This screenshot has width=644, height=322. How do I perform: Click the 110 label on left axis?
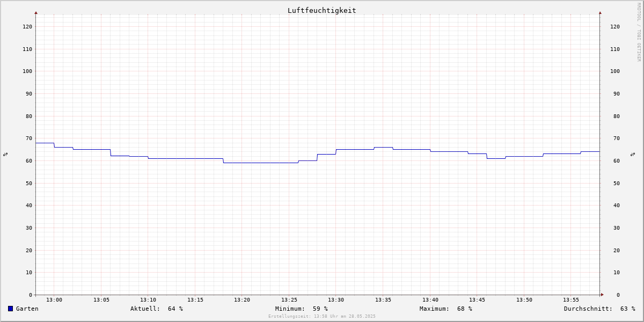pos(27,49)
